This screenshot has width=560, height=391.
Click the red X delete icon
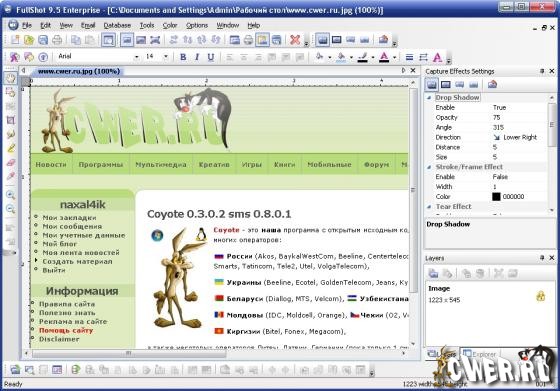295,40
